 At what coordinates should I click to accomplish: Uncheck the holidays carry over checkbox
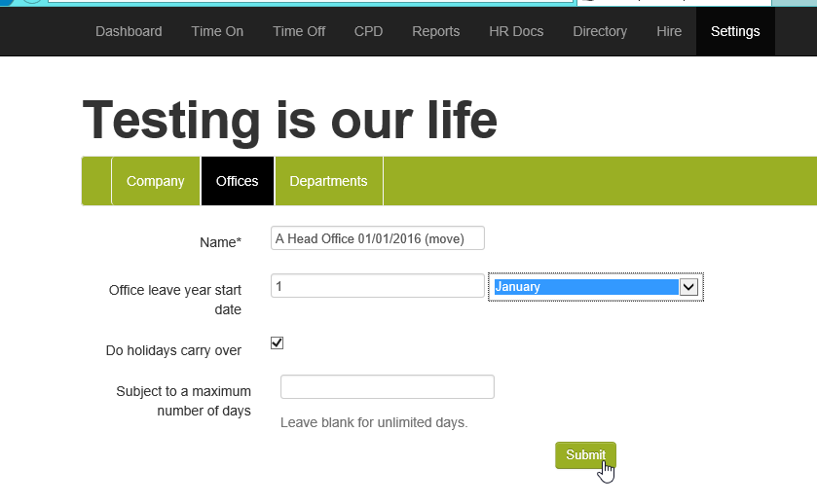point(277,342)
